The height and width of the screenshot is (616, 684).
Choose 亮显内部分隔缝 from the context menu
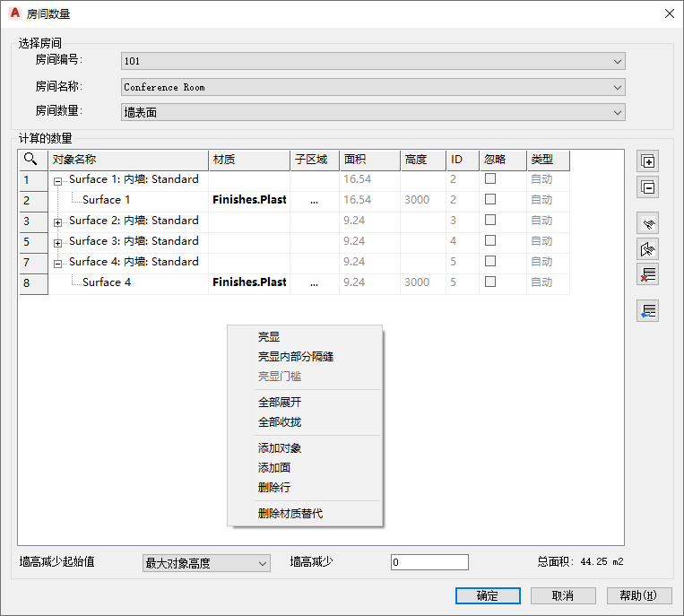tap(305, 357)
